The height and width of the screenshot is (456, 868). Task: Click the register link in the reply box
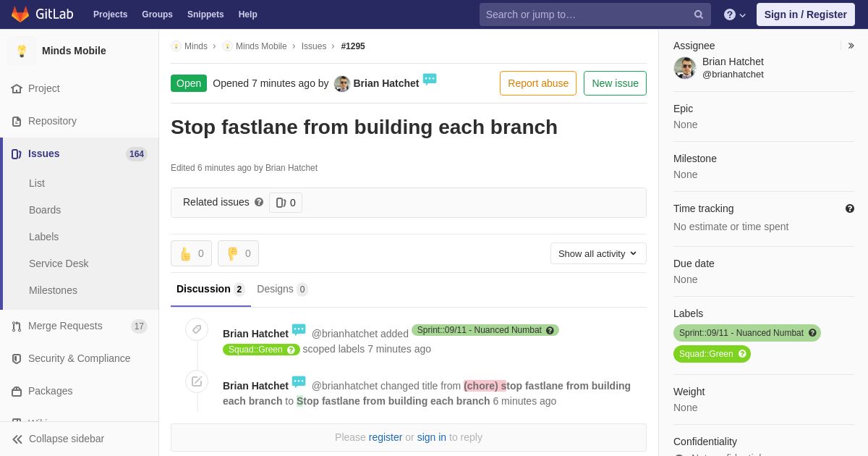click(386, 437)
